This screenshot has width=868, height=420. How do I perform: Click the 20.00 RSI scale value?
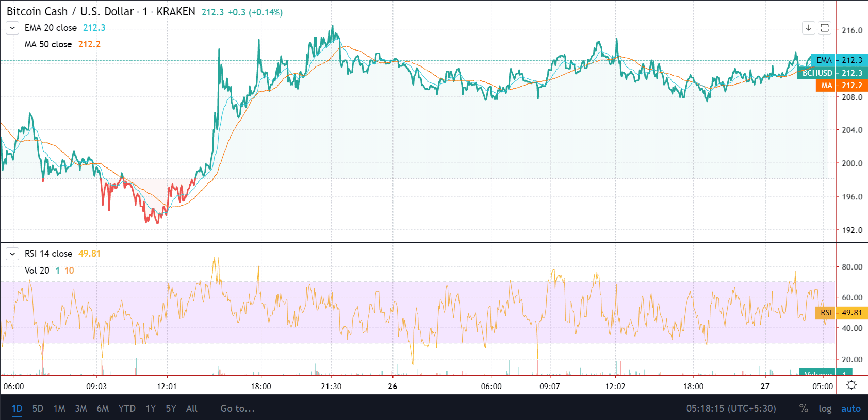coord(852,360)
